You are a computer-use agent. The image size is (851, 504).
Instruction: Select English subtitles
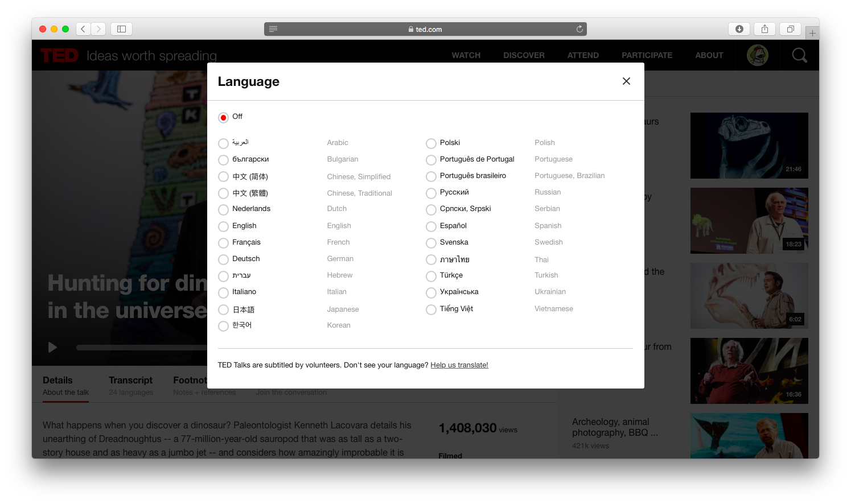224,226
